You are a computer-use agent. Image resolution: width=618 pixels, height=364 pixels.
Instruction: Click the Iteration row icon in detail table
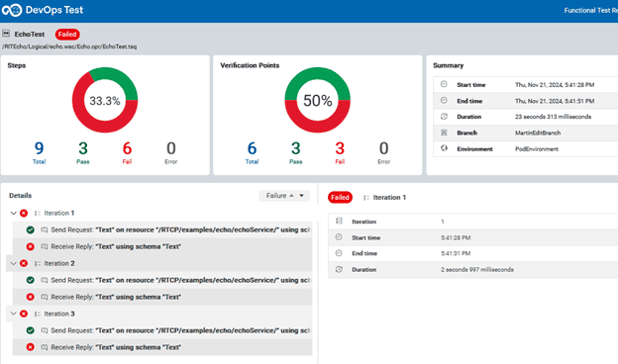point(339,222)
